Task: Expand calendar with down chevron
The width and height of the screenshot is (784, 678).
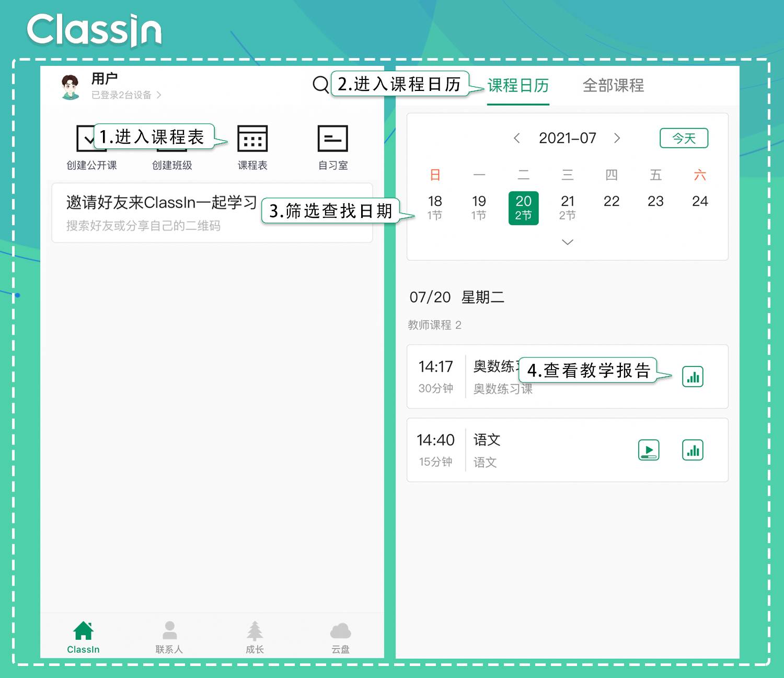Action: coord(568,242)
